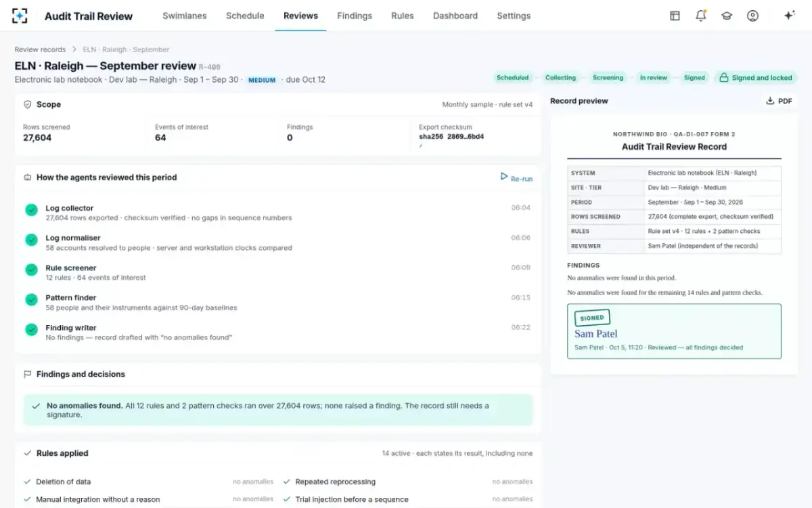This screenshot has width=812, height=508.
Task: Click the checksum 'sha256 2869…6bd4'
Action: click(451, 136)
